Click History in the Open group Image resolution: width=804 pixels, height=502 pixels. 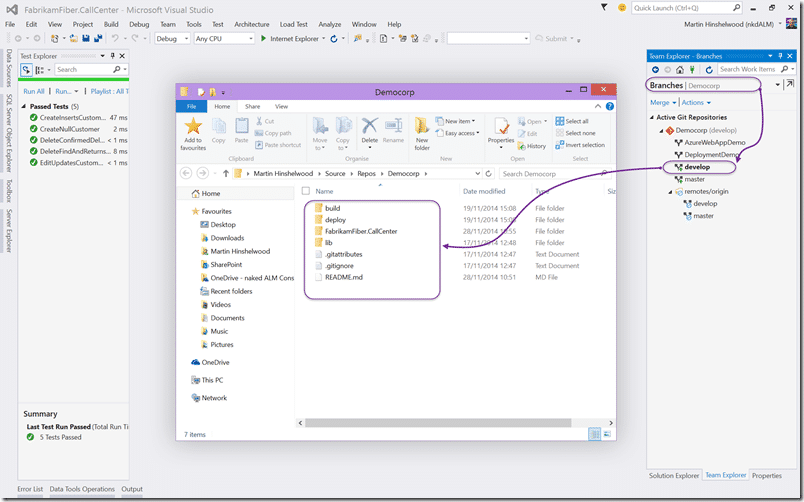(532, 146)
